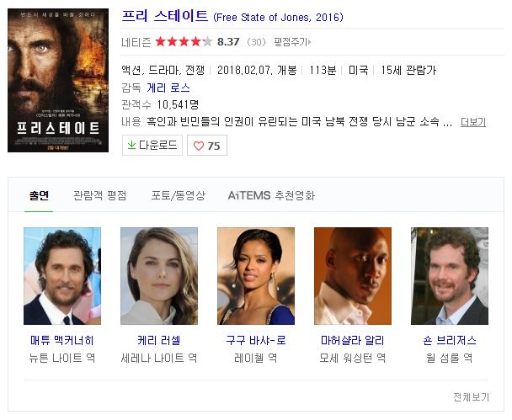Switch to 포토/동영상 tab
The height and width of the screenshot is (420, 512).
coord(178,195)
